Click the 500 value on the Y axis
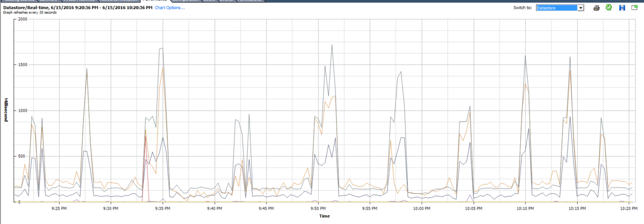 tap(24, 156)
